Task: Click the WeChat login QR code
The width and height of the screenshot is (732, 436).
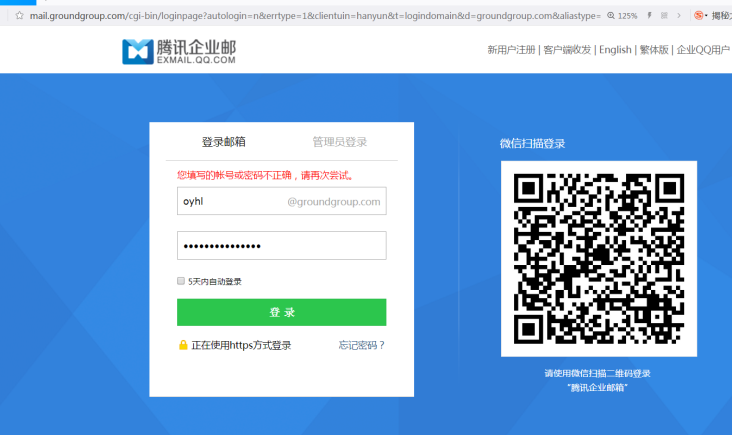Action: (599, 259)
